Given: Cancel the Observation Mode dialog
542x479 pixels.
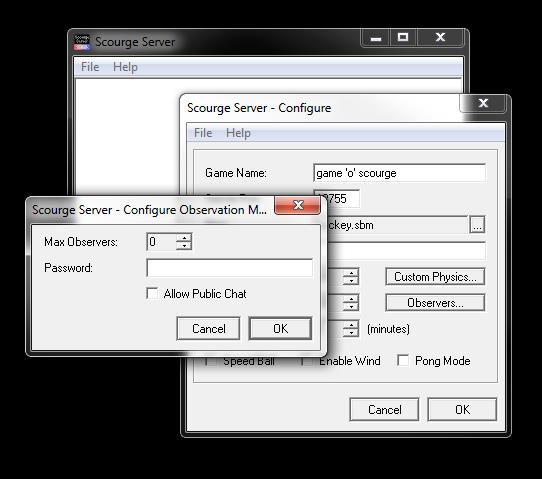Looking at the screenshot, I should [x=208, y=328].
